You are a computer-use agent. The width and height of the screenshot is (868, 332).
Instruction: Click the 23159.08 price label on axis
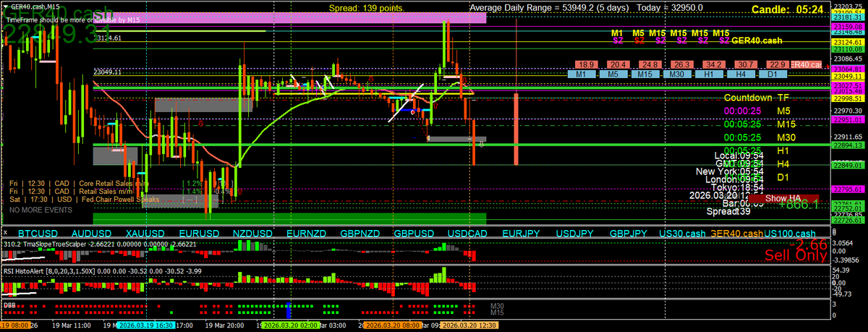[847, 26]
